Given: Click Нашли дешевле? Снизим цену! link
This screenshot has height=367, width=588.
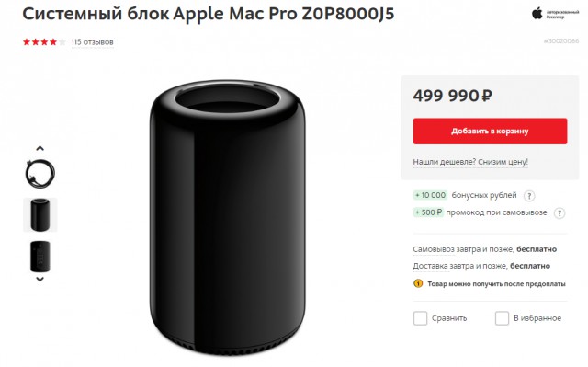Looking at the screenshot, I should pyautogui.click(x=470, y=162).
